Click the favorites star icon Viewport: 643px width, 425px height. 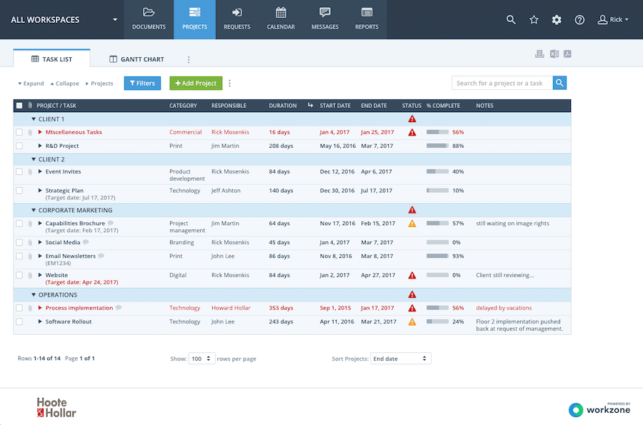point(534,20)
